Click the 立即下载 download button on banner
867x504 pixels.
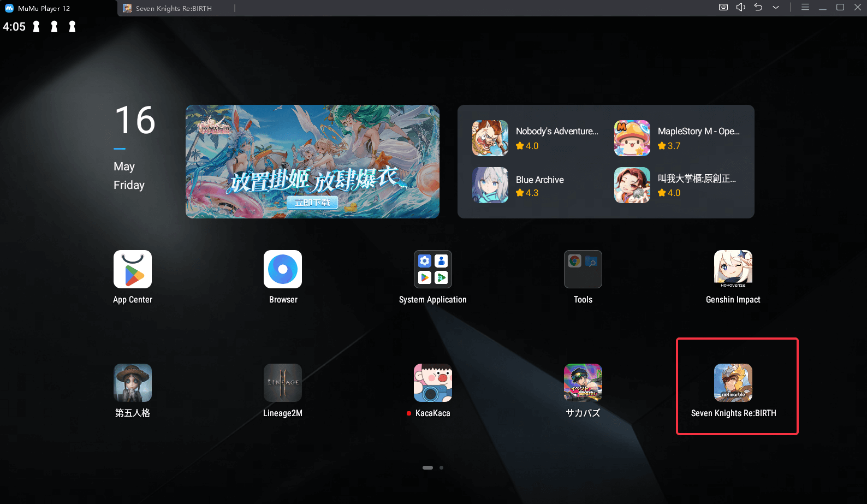pyautogui.click(x=312, y=203)
